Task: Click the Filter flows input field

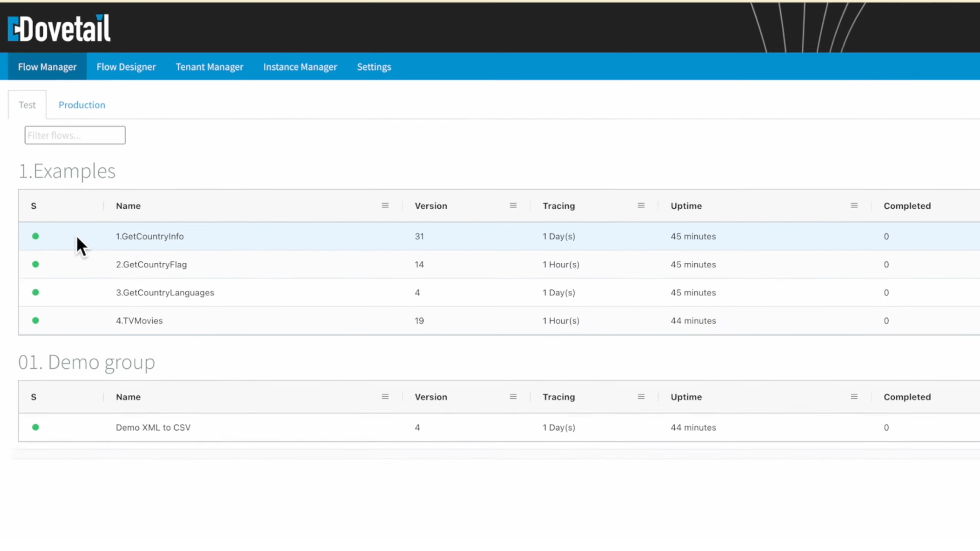Action: pos(75,135)
